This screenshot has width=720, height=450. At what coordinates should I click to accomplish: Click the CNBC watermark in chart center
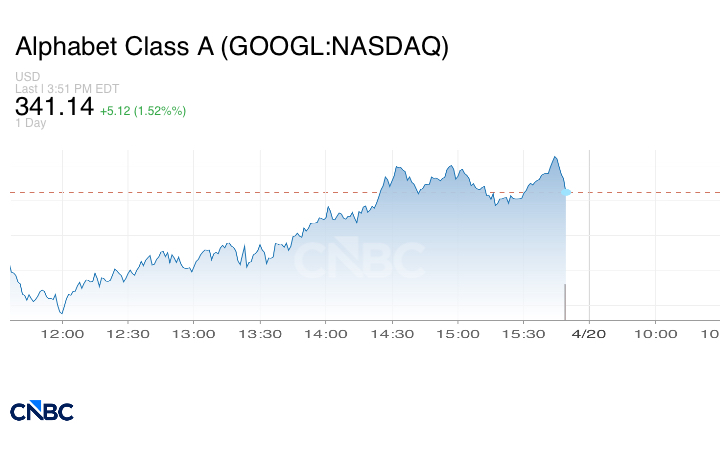pos(359,261)
